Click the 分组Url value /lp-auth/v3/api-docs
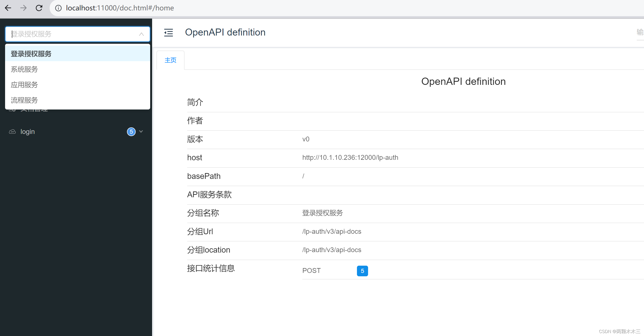644x336 pixels. (332, 232)
